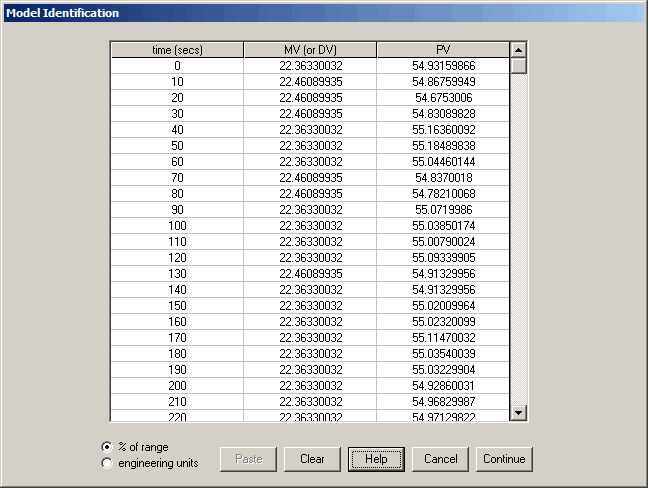The image size is (648, 488).
Task: Select the time cell with value 100
Action: (x=176, y=226)
